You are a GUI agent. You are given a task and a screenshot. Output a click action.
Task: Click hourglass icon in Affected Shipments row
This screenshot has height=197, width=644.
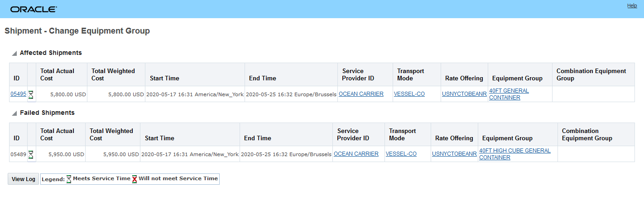[x=31, y=94]
